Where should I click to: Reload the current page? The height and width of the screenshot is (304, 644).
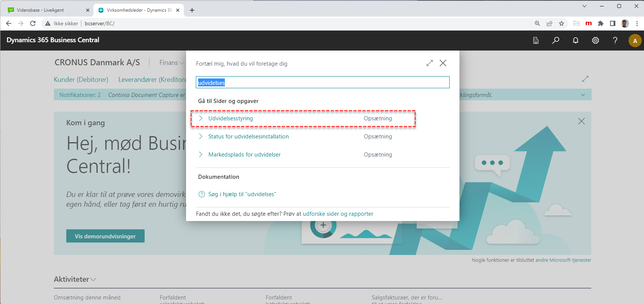tap(33, 23)
